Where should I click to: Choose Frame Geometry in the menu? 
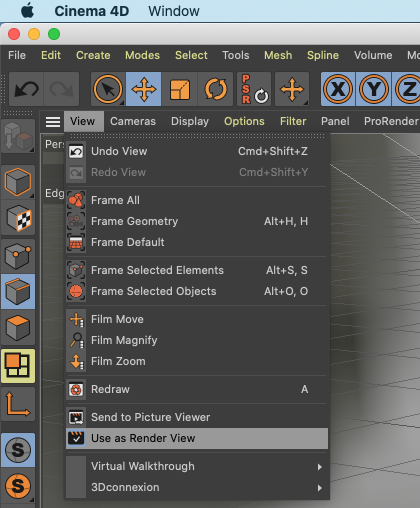coord(197,221)
